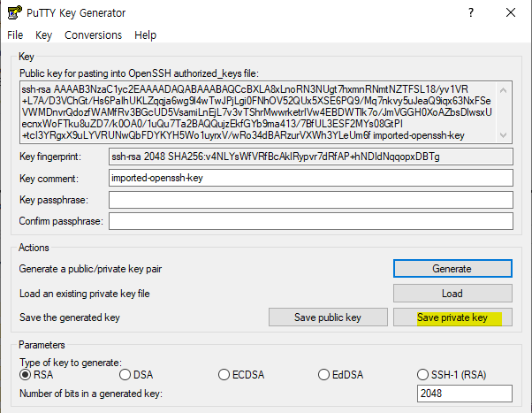Click the 'Key fingerprint:' label
Image resolution: width=532 pixels, height=413 pixels.
pyautogui.click(x=50, y=157)
